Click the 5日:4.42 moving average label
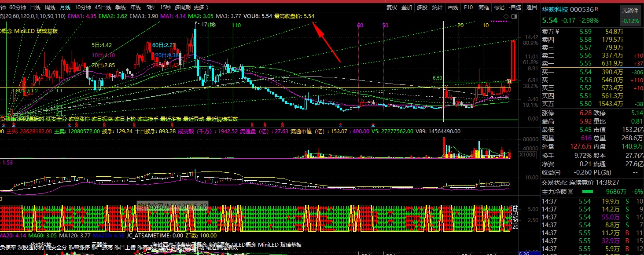The image size is (644, 255). (102, 45)
